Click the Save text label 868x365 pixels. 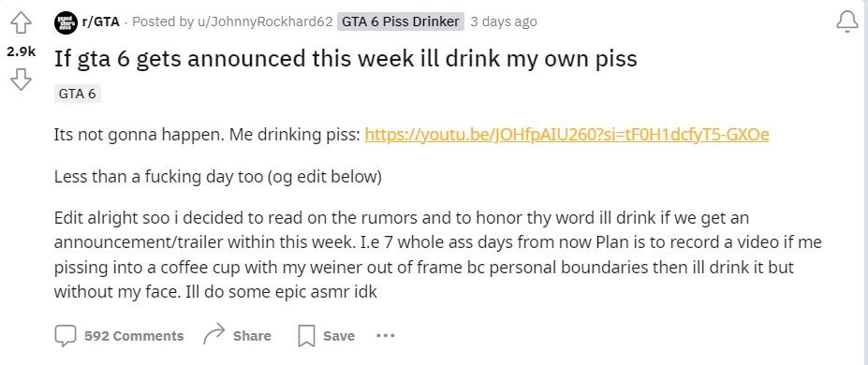[339, 336]
